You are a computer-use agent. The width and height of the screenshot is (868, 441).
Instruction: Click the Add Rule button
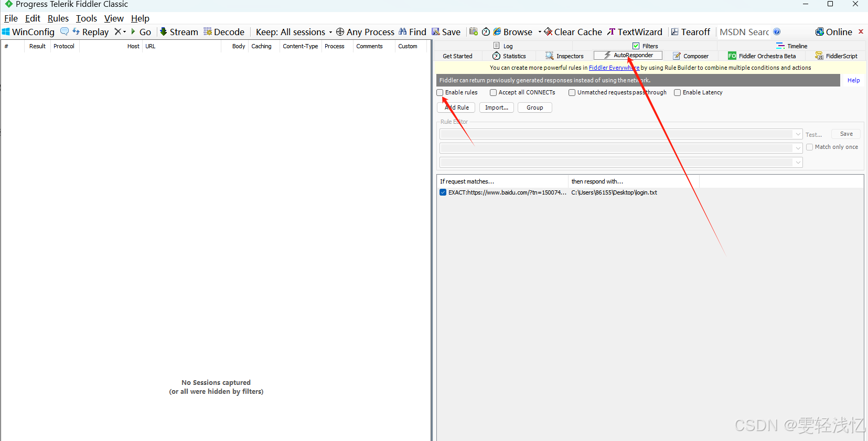click(456, 107)
